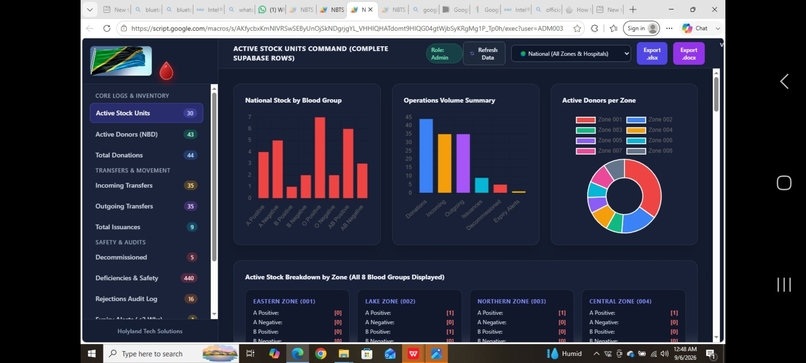Click the taskbar 'Type here to search' box

(171, 354)
